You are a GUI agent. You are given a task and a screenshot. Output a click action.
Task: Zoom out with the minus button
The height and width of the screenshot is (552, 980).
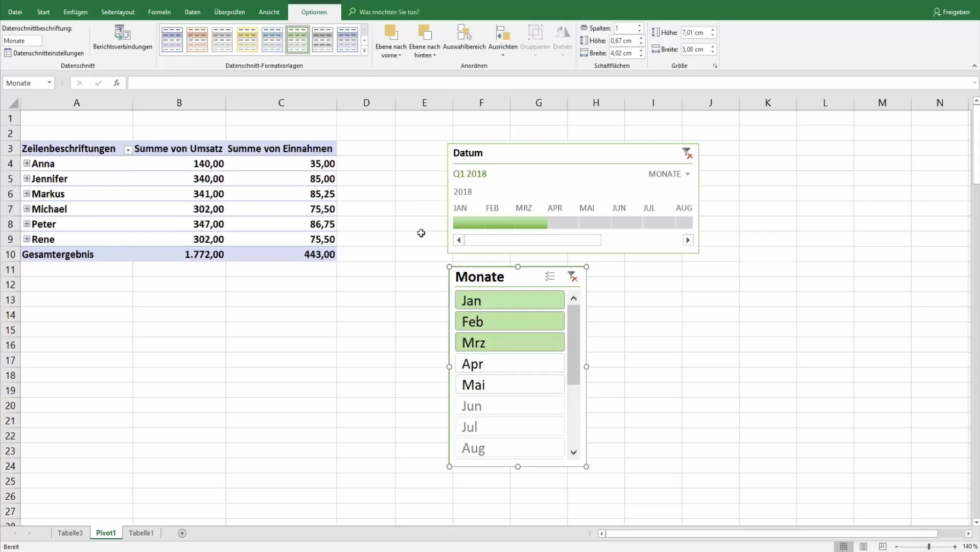(x=897, y=547)
